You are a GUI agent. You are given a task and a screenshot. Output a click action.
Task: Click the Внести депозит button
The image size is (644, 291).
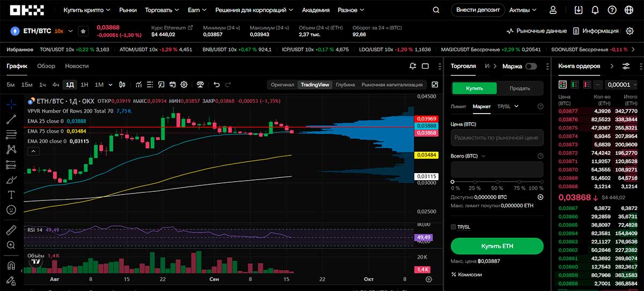pos(478,10)
